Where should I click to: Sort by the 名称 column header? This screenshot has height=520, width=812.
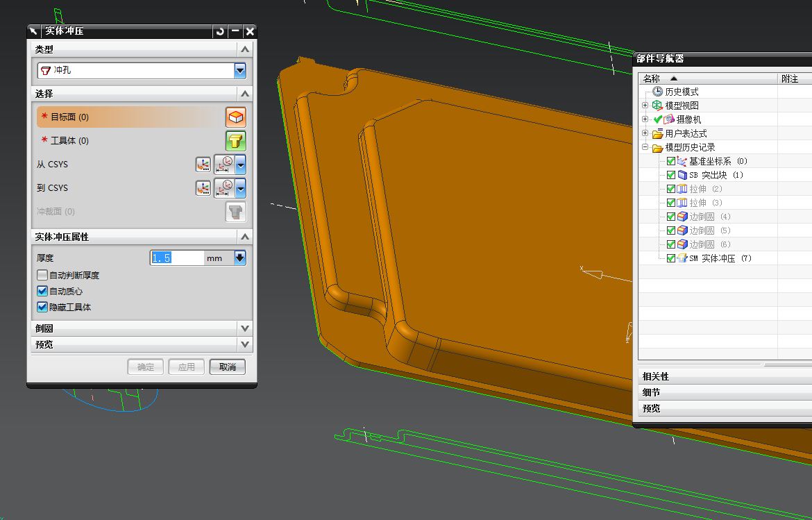point(708,78)
